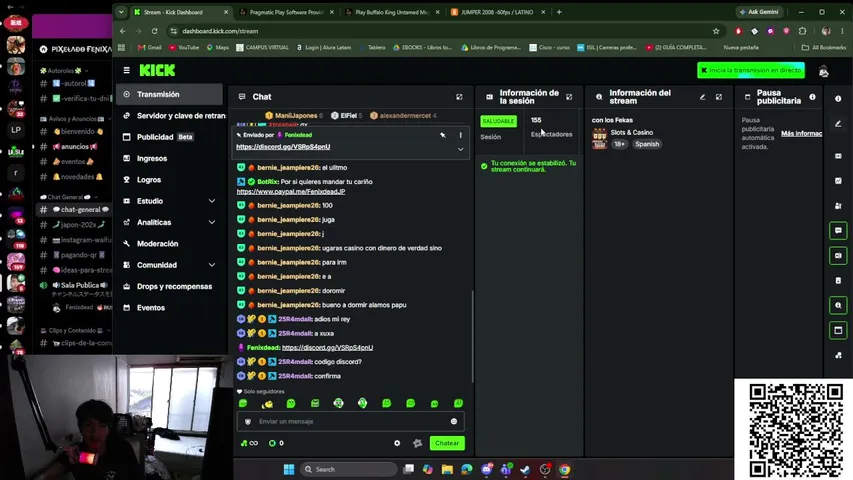The image size is (853, 480).
Task: Click the KICK logo
Action: (x=157, y=70)
